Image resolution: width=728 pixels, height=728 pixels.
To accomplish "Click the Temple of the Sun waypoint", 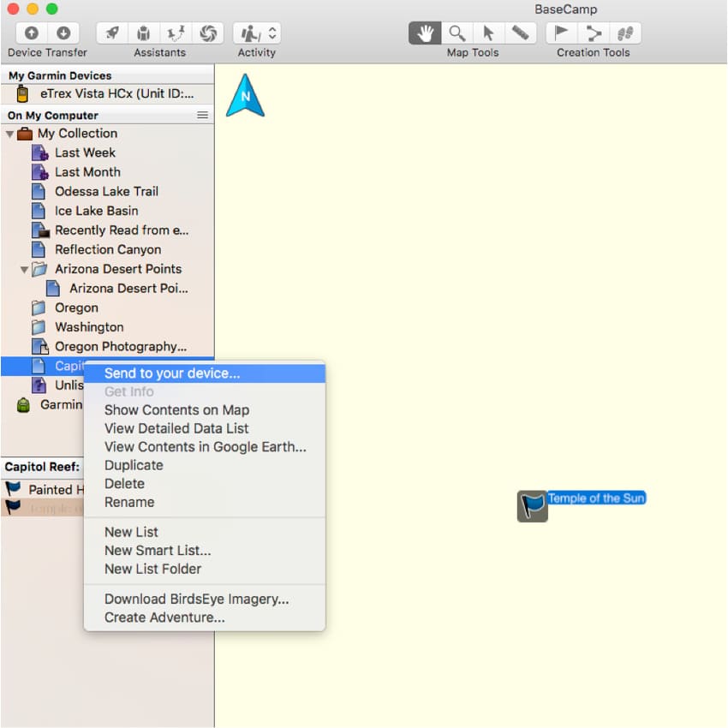I will pyautogui.click(x=533, y=506).
